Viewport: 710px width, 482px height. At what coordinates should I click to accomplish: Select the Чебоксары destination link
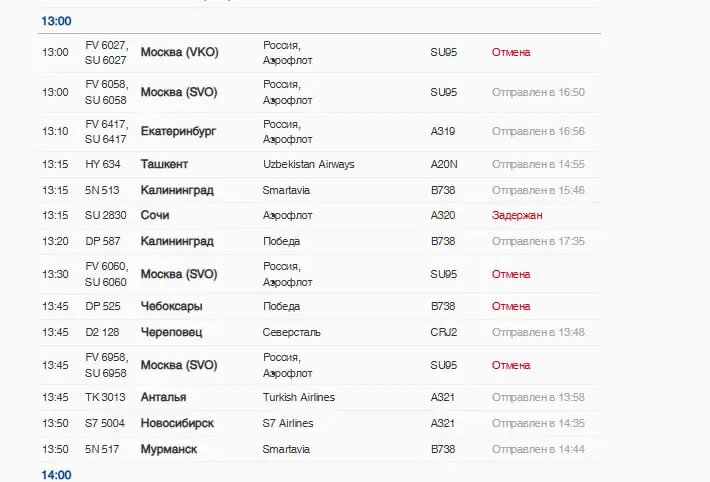[x=172, y=306]
